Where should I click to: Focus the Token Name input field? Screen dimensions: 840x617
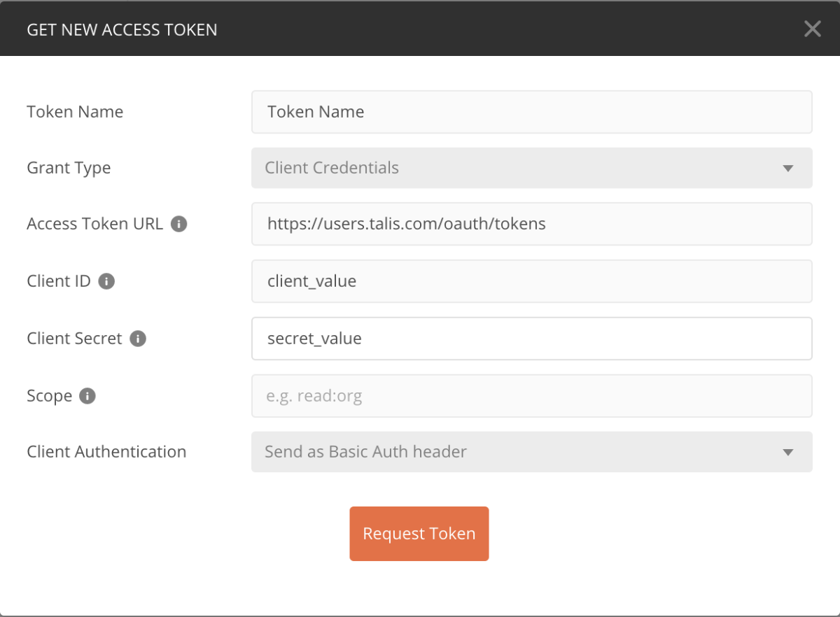coord(532,112)
